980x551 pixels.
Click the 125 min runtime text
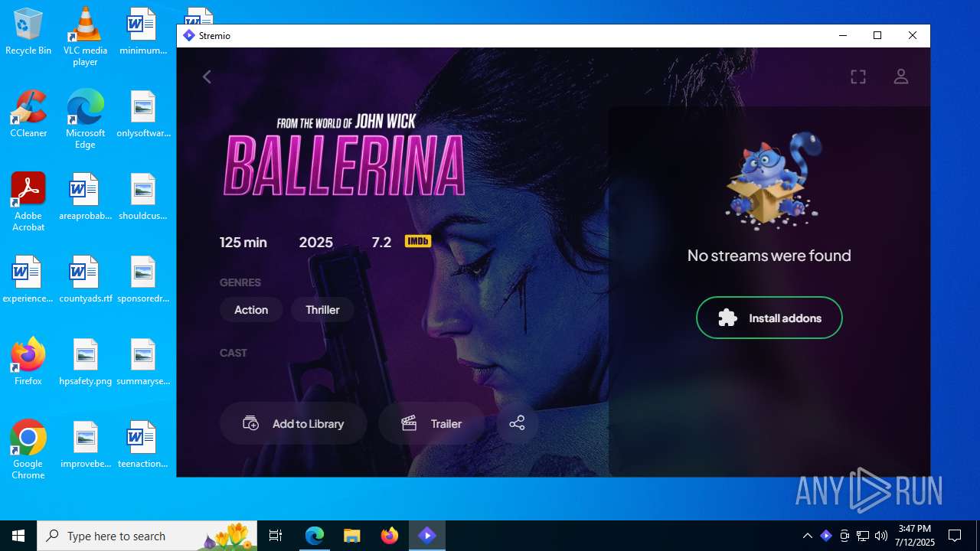click(x=243, y=242)
